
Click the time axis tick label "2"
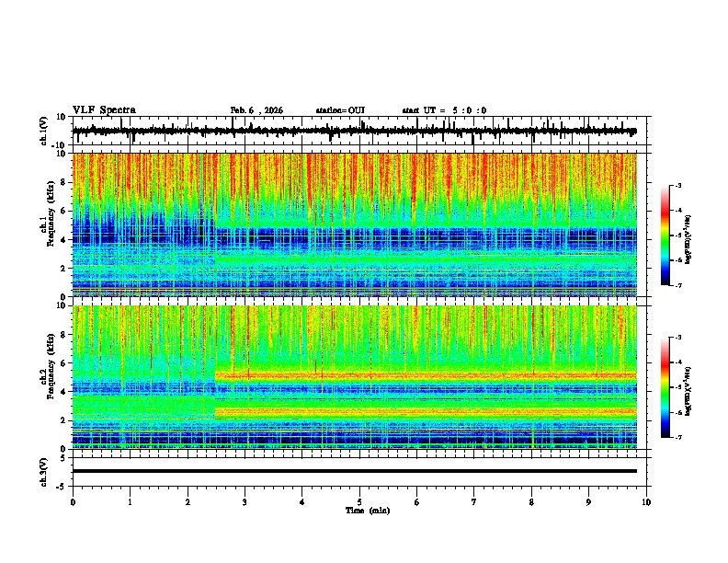point(188,502)
